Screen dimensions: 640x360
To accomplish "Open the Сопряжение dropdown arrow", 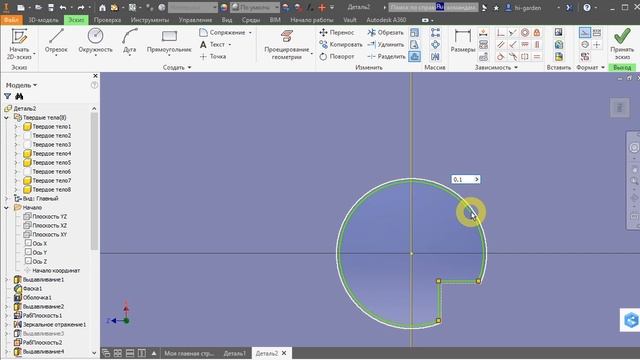I will 250,32.
